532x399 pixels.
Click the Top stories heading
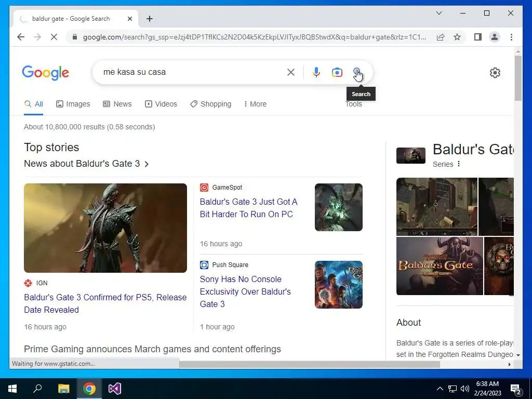pyautogui.click(x=51, y=147)
